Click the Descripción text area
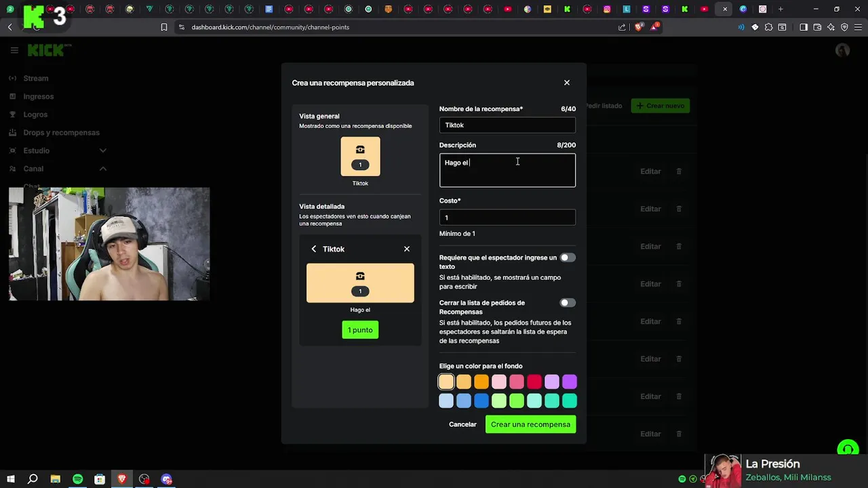 507,170
